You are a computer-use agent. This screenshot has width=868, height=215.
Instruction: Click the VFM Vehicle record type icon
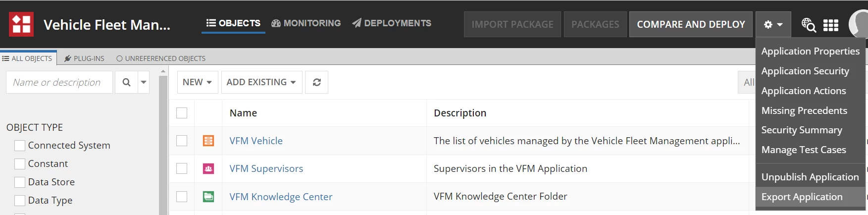208,141
